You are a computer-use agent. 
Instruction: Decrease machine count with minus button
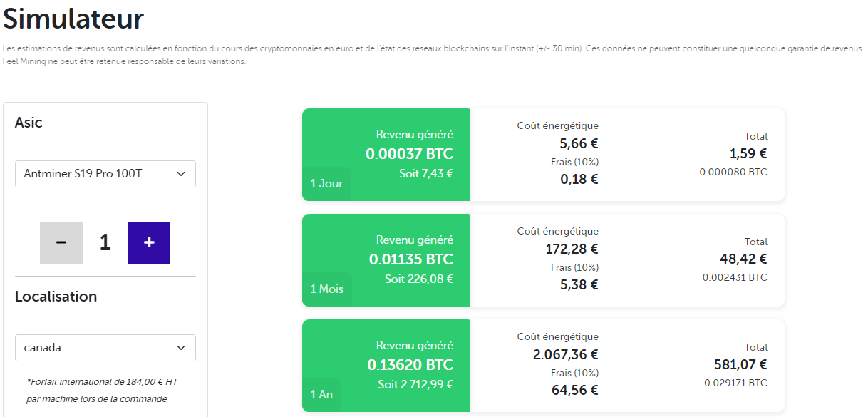61,243
